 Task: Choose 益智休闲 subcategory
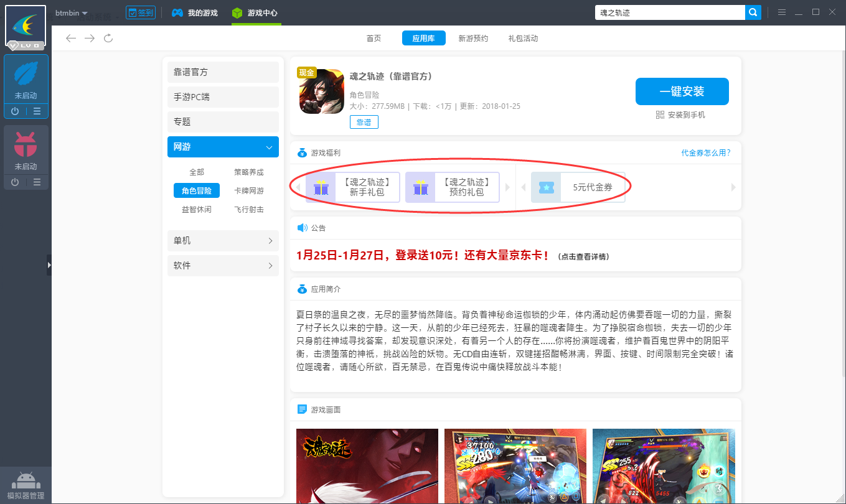(197, 210)
